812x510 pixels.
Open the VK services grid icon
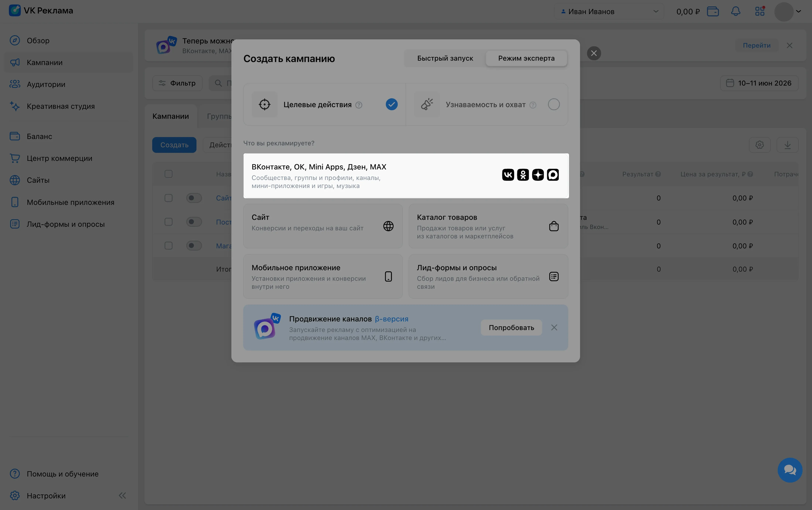pyautogui.click(x=760, y=11)
